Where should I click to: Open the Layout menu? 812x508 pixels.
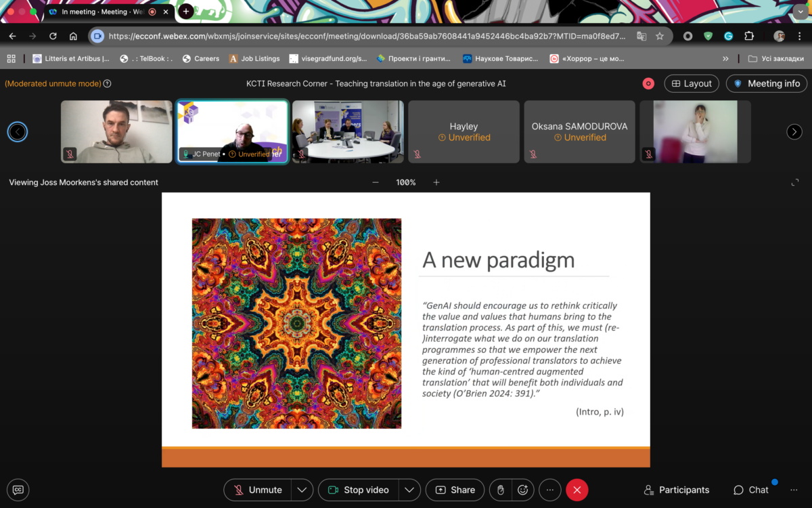[691, 83]
